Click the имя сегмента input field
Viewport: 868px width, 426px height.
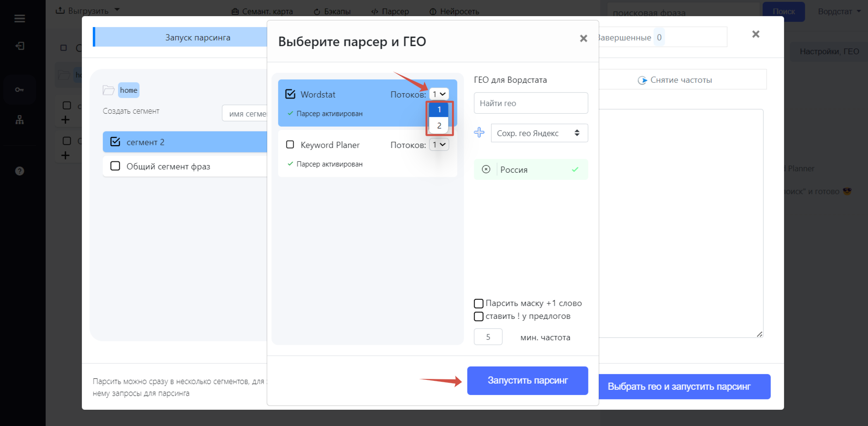[245, 114]
